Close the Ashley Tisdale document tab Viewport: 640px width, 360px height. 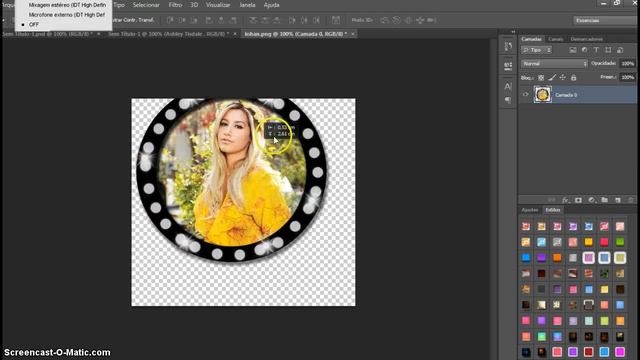pyautogui.click(x=235, y=34)
